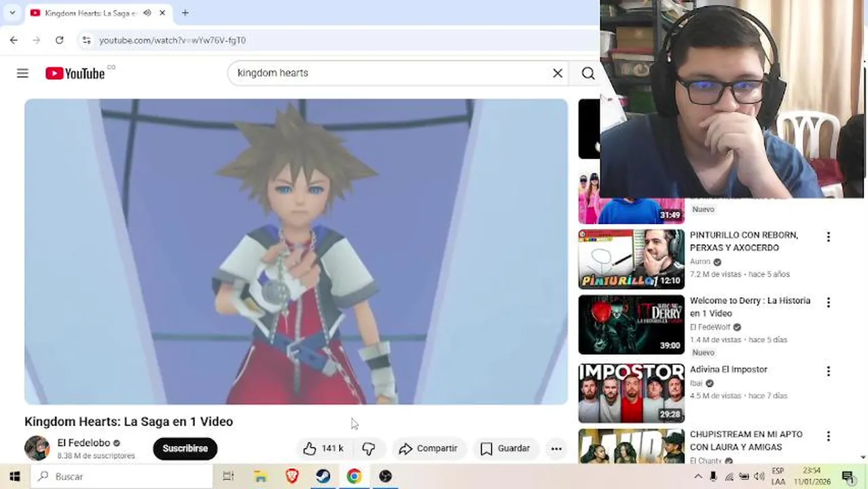Image resolution: width=868 pixels, height=489 pixels.
Task: Open the three-dots more actions under video
Action: point(556,448)
